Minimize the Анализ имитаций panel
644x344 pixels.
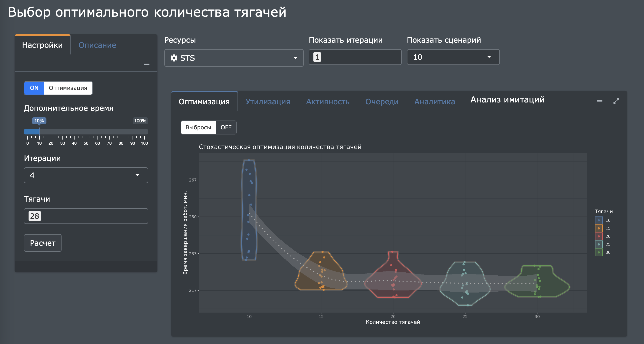point(599,101)
